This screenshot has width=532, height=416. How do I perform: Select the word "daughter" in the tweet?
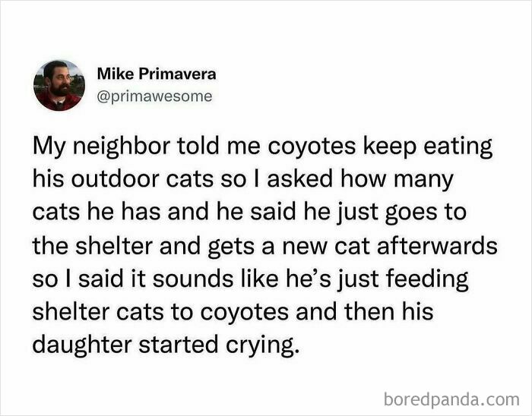[74, 345]
